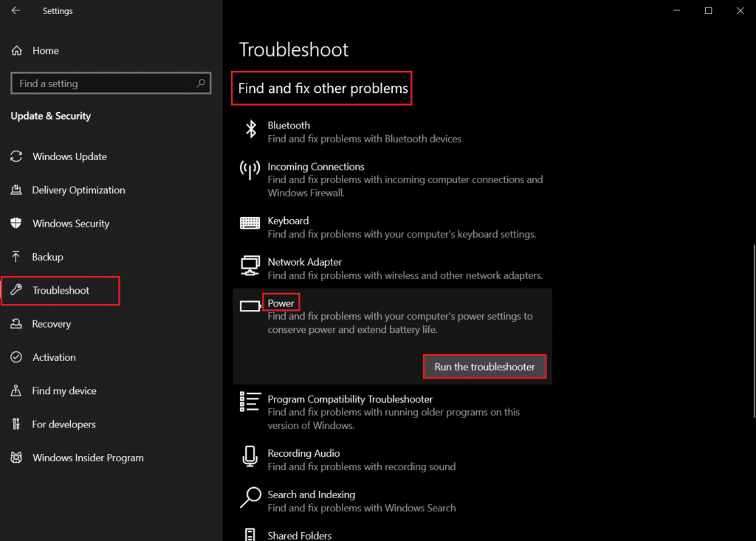Open the Home page
This screenshot has height=541, width=756.
click(x=44, y=50)
